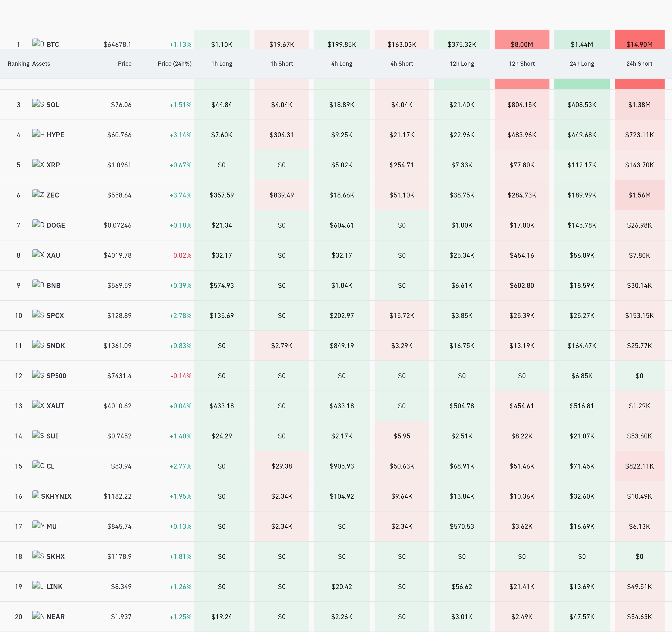Viewport: 672px width, 632px height.
Task: Open the XRP asset link
Action: click(x=53, y=165)
